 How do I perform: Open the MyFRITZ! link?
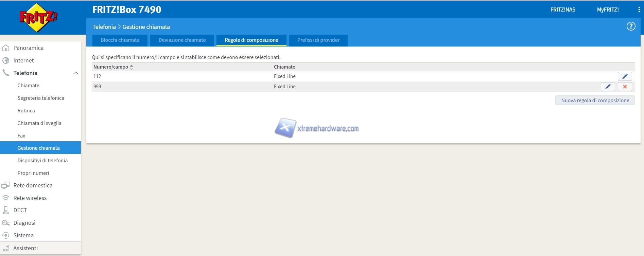[x=608, y=10]
